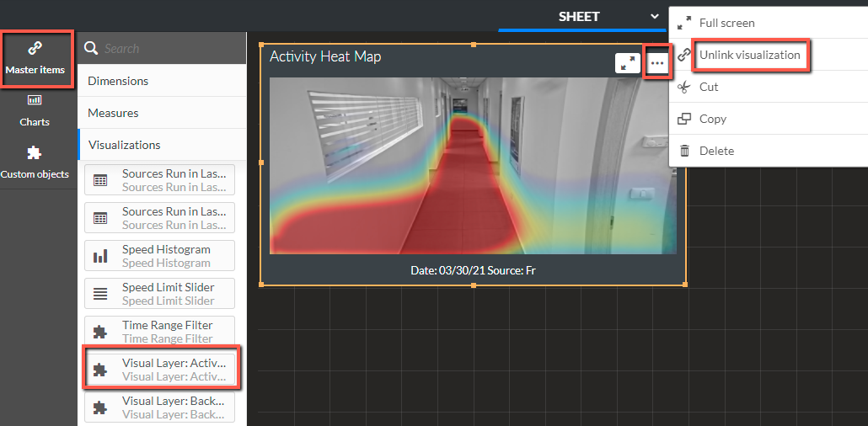The width and height of the screenshot is (868, 426).
Task: Select the Speed Limit Slider item
Action: pos(159,293)
